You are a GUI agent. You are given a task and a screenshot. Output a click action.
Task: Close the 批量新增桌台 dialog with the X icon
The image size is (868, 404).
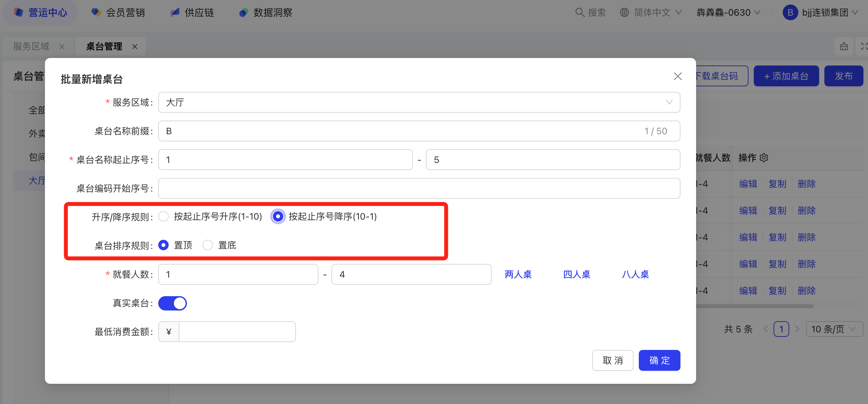(x=677, y=76)
